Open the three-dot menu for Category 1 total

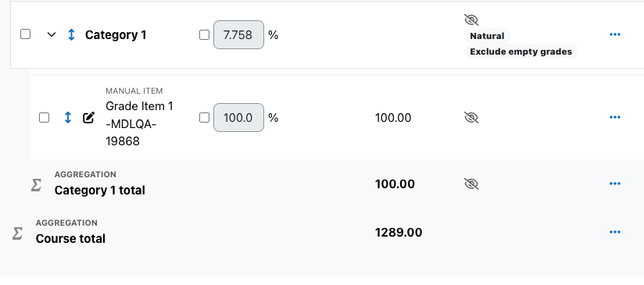pyautogui.click(x=614, y=183)
